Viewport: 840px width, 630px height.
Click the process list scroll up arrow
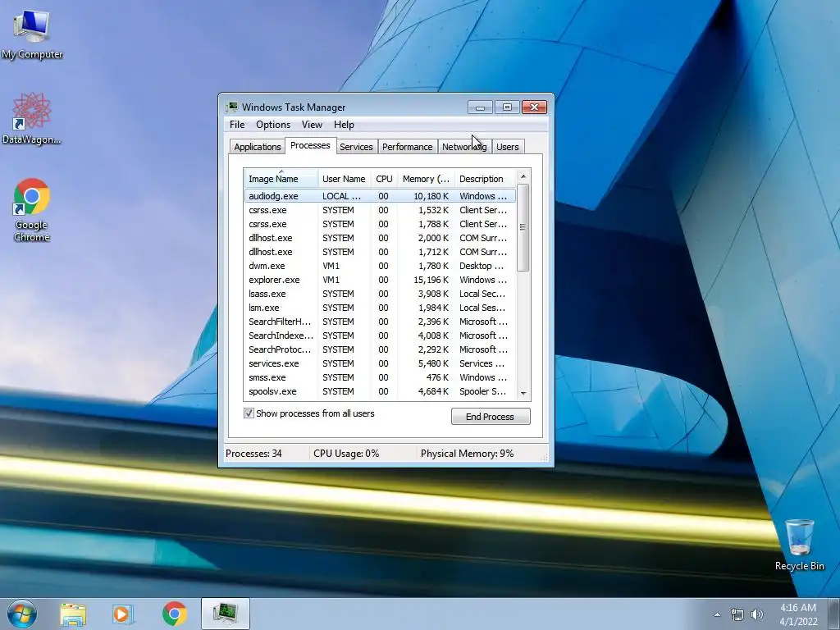523,176
